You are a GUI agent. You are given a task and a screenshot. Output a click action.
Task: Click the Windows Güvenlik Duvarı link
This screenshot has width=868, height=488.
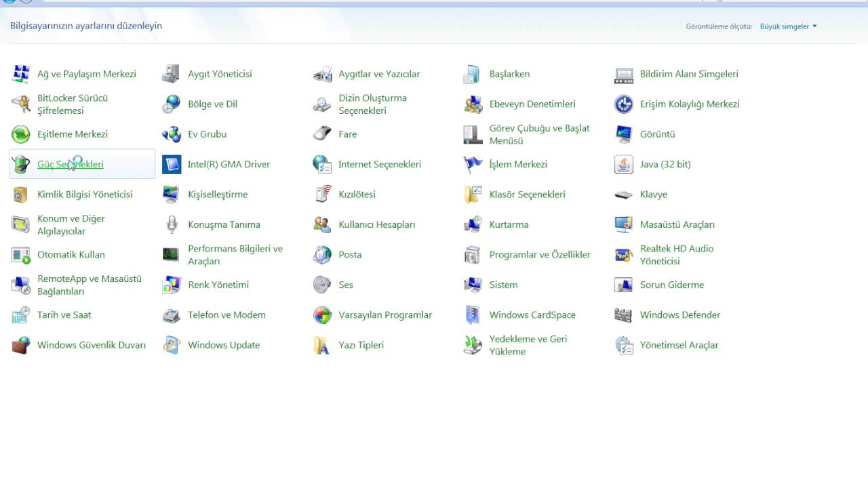click(92, 345)
